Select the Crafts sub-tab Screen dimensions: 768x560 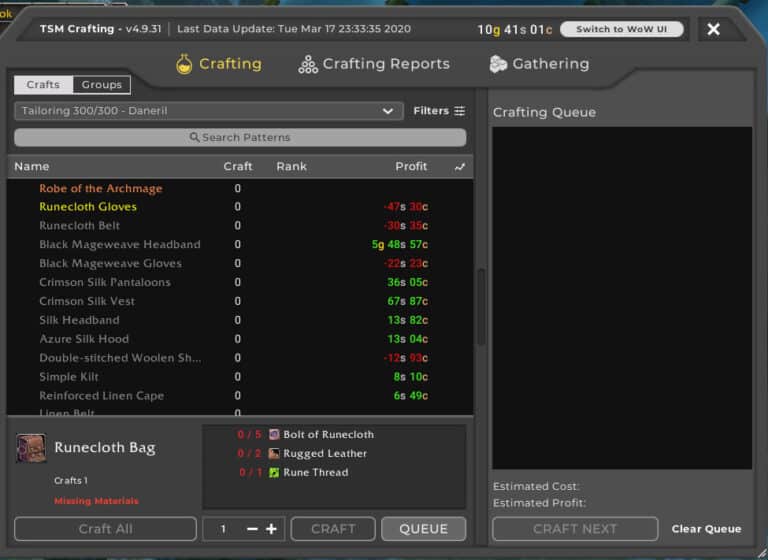tap(43, 84)
